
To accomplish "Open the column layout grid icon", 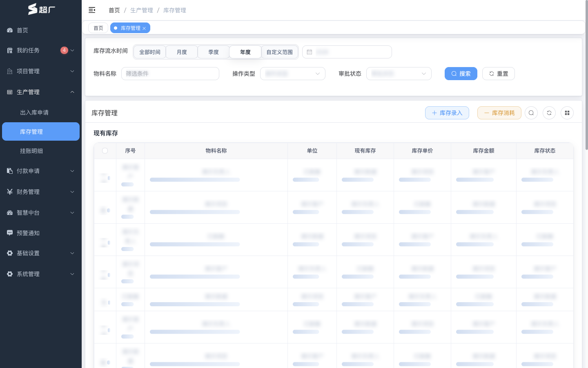I will tap(567, 113).
